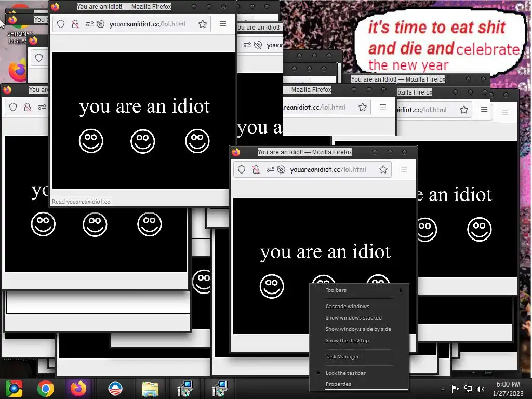
Task: Click the insecure connection padlock in the top-left front Firefox window
Action: 75,24
